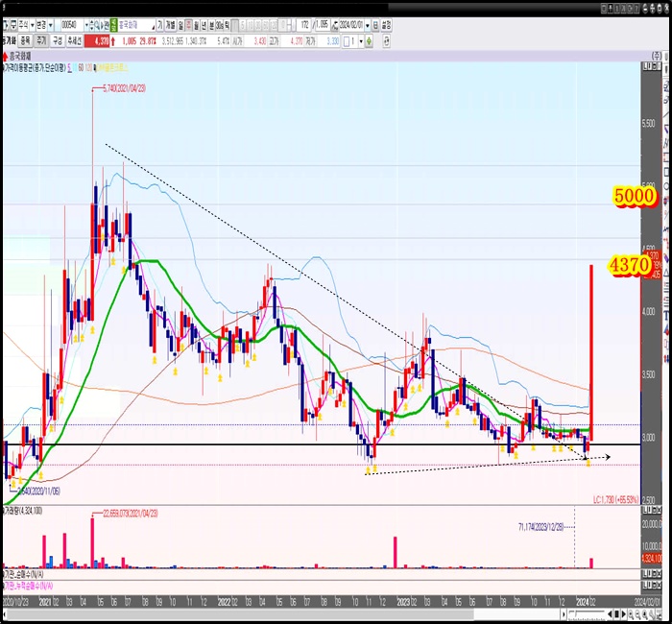Click the second bottom magnifier zoom icon
Image resolution: width=672 pixels, height=624 pixels.
click(x=637, y=614)
